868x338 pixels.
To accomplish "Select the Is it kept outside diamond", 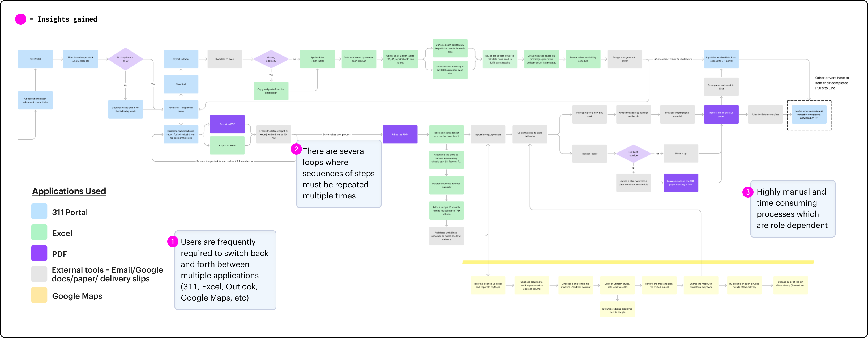I will (633, 154).
